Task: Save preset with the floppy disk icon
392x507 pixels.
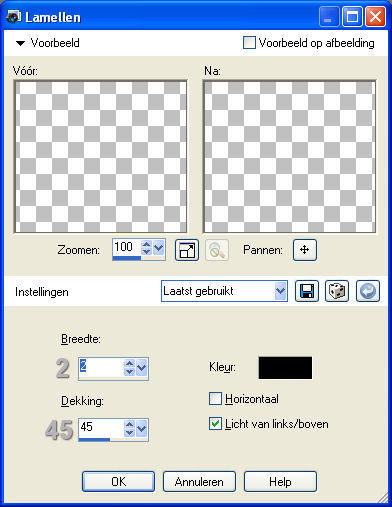Action: click(x=307, y=291)
